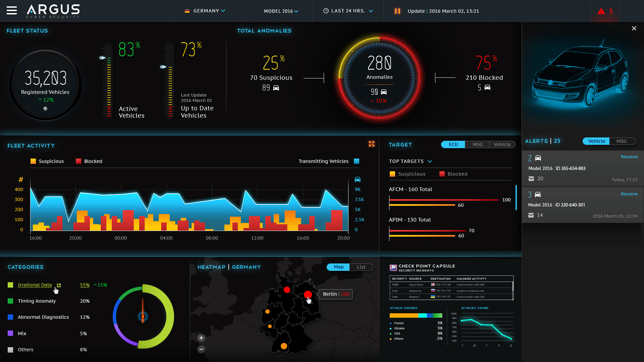The image size is (644, 362).
Task: Expand Fleet Activity chart to fullscreen
Action: coord(371,144)
